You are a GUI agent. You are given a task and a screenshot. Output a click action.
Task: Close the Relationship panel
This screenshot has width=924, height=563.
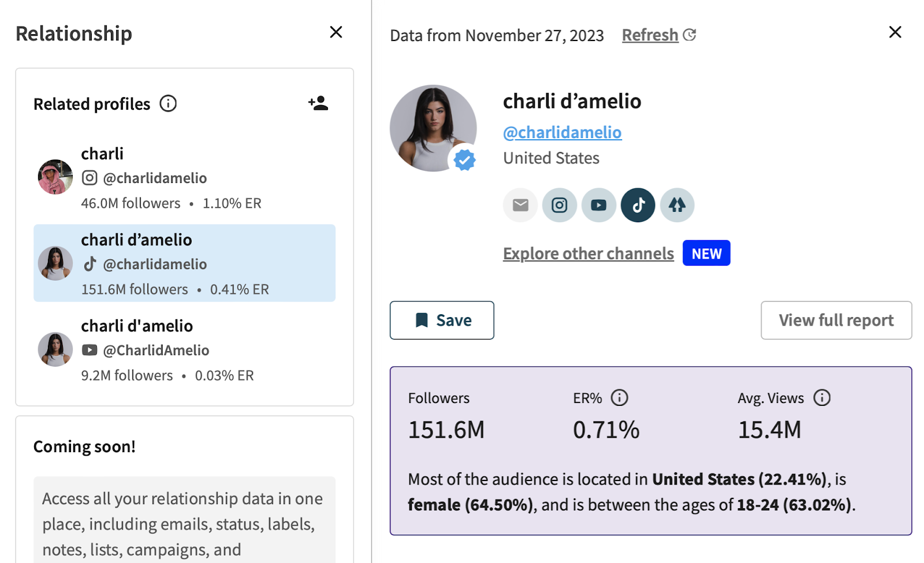336,32
